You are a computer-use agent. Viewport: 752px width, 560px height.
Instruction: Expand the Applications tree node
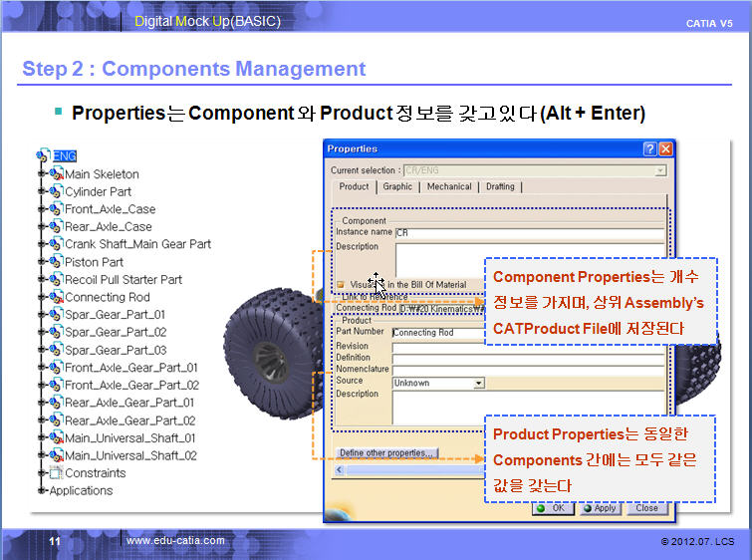(x=42, y=490)
